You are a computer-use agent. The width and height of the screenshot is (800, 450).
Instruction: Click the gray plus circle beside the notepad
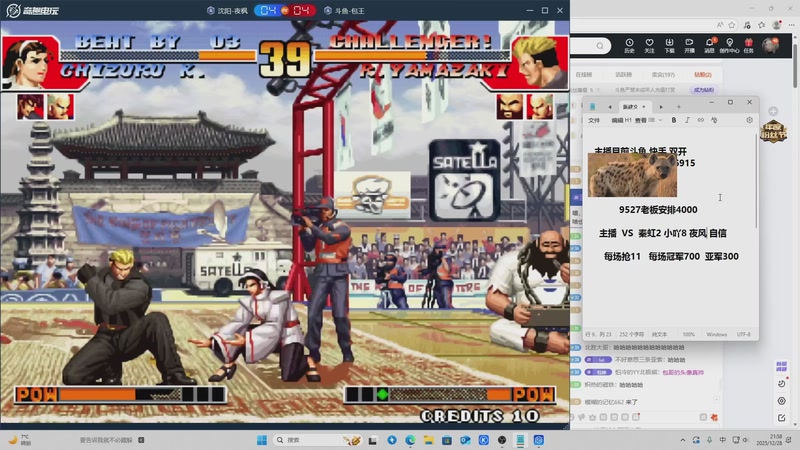click(x=773, y=111)
